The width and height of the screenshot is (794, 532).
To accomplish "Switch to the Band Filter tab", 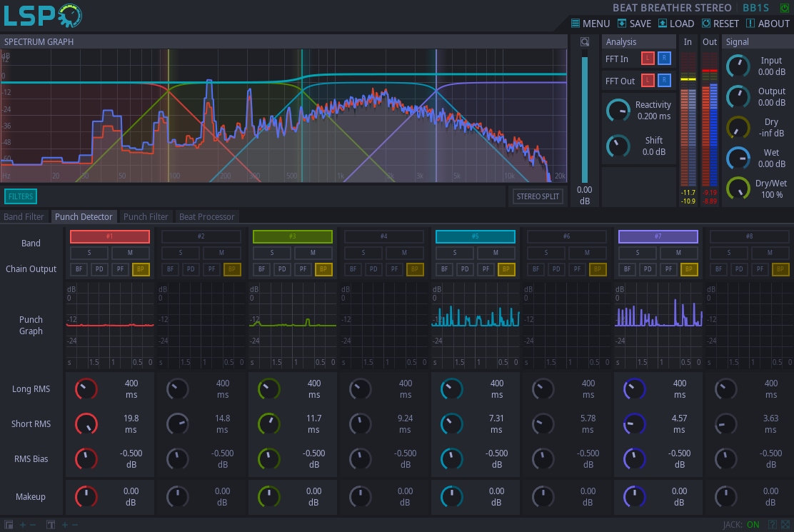I will click(24, 216).
